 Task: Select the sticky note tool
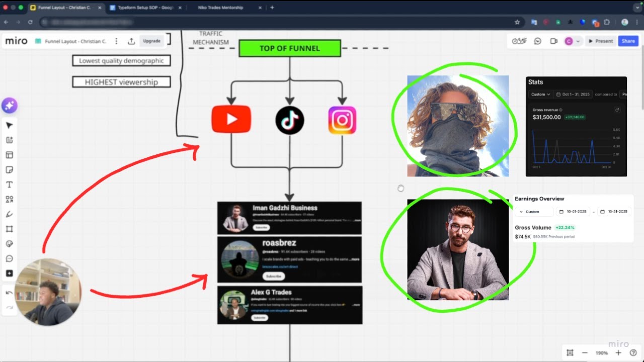(x=10, y=170)
